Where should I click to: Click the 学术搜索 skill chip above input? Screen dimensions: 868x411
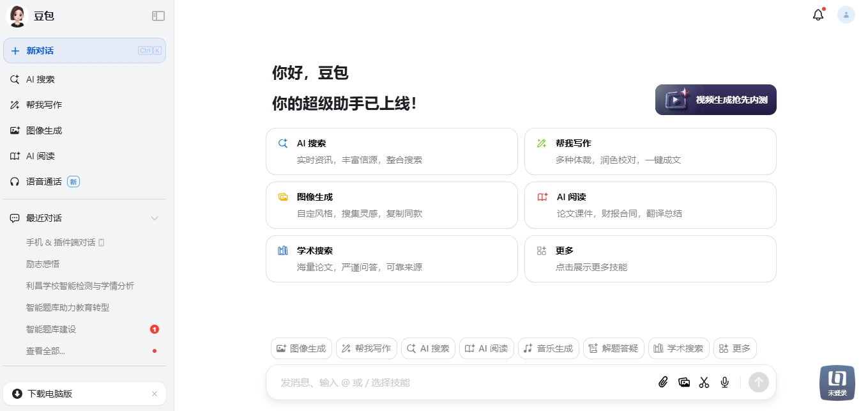(679, 348)
